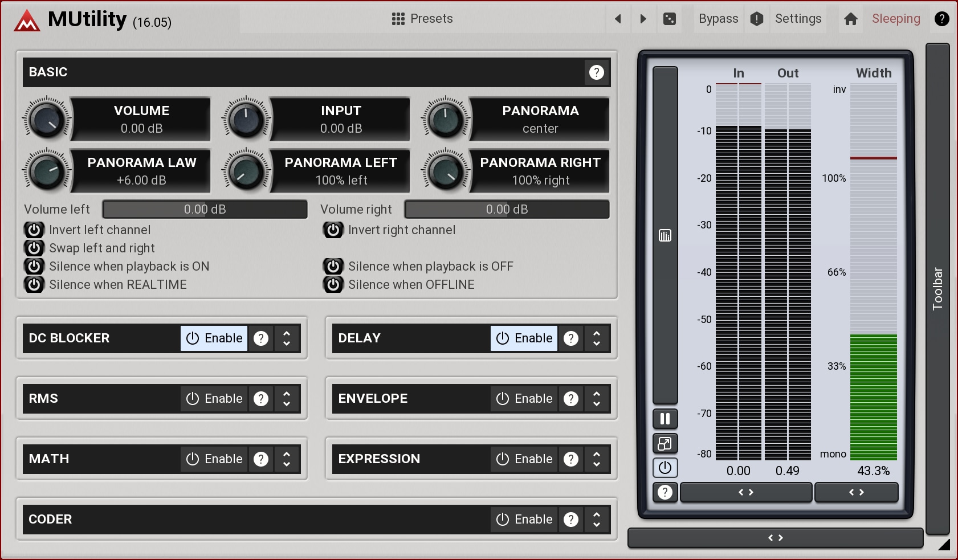The image size is (958, 560).
Task: Open help for RMS
Action: pos(261,399)
